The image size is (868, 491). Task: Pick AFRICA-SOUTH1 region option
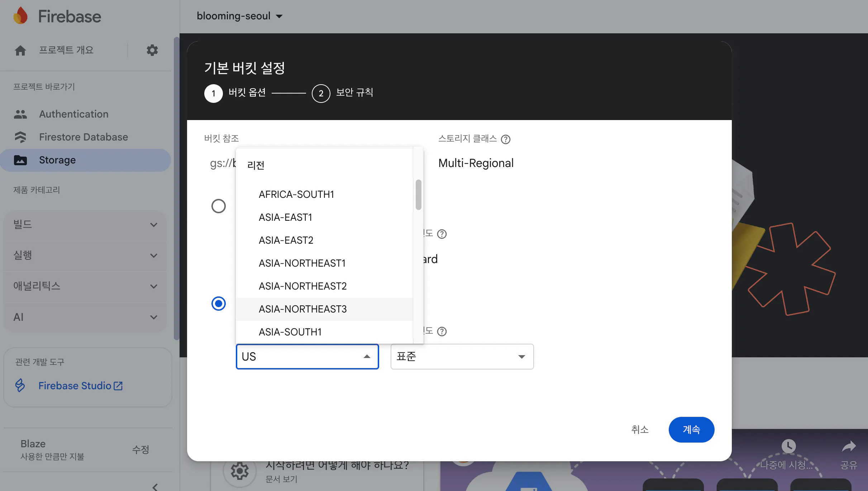point(296,194)
